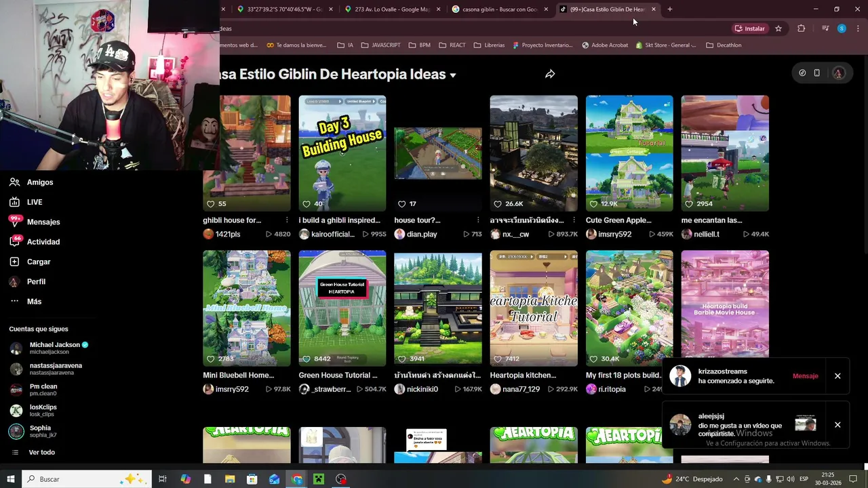Viewport: 868px width, 488px height.
Task: Like the Day 3 Building House video heart
Action: coord(307,204)
